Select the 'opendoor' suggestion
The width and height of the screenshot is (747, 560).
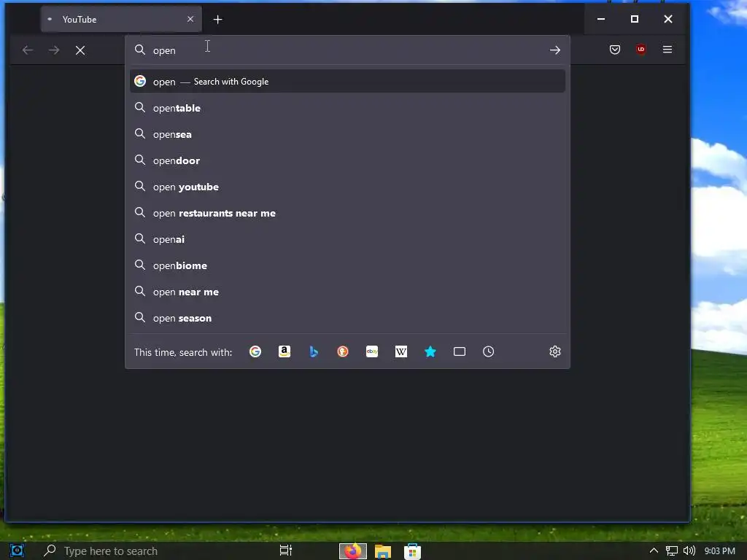coord(347,160)
